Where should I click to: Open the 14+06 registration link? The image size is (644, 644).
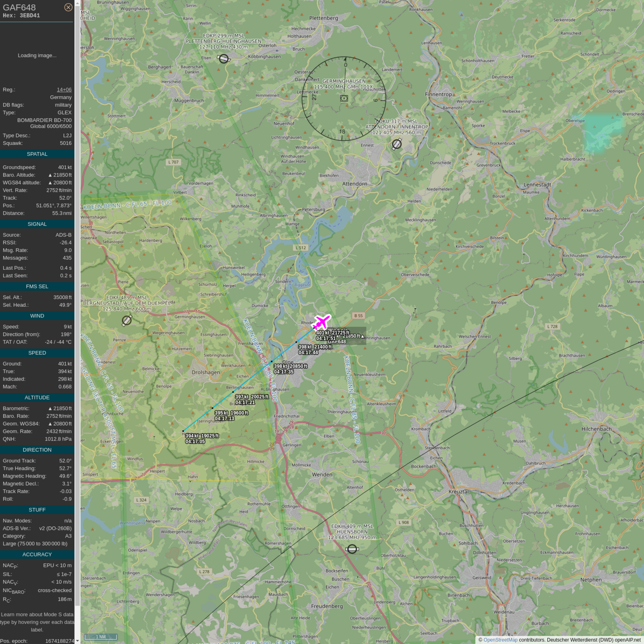point(64,89)
